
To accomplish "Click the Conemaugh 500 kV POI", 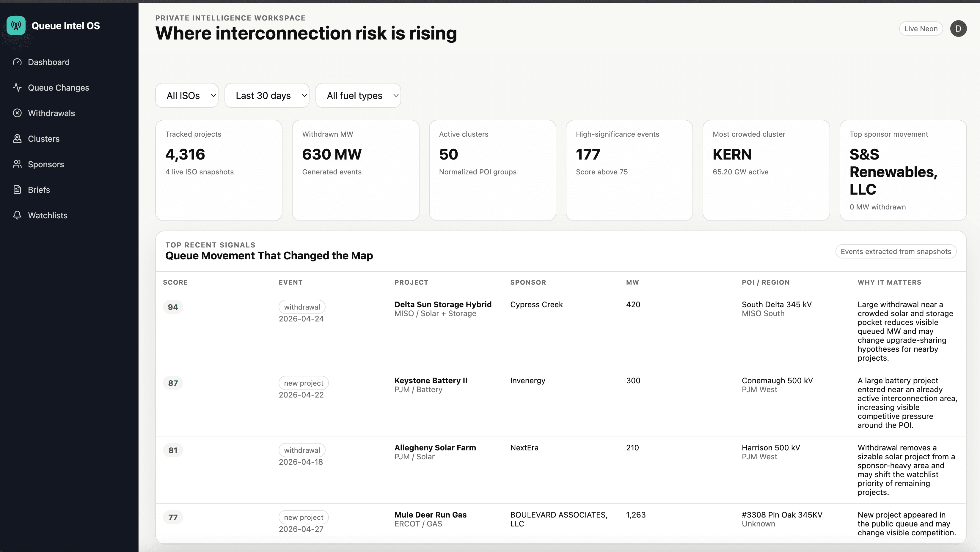I will pos(777,380).
